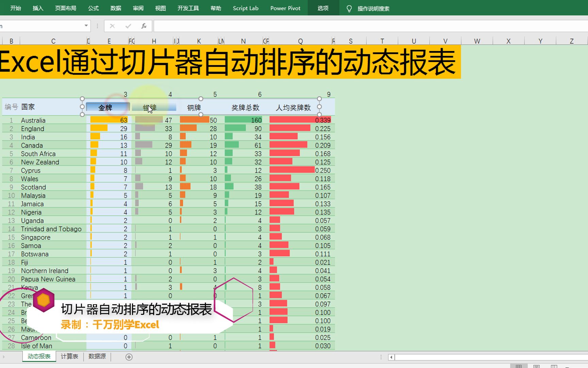Screen dimensions: 588x368
Task: Select the 金牌 slicer button
Action: (x=108, y=107)
